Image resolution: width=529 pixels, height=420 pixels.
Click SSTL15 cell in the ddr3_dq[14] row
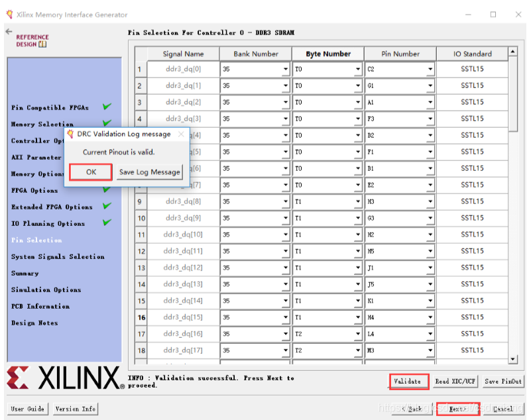pos(472,301)
